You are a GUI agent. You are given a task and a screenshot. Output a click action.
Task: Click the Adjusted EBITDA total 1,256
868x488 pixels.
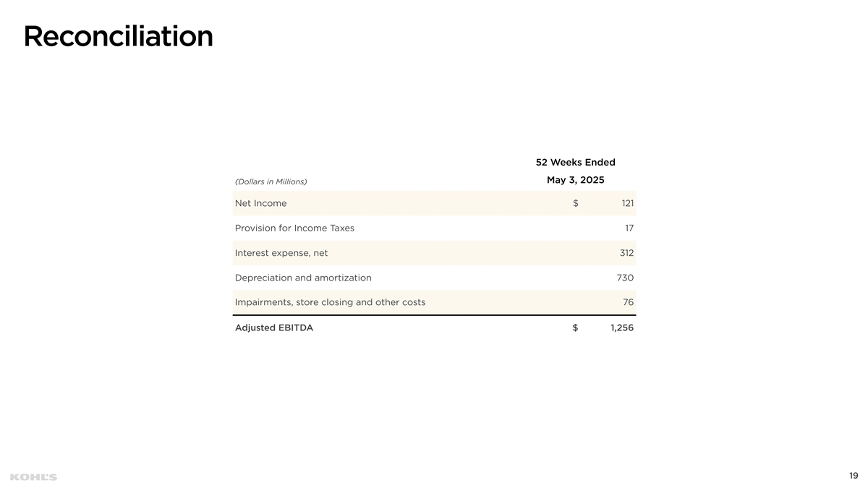(x=622, y=328)
